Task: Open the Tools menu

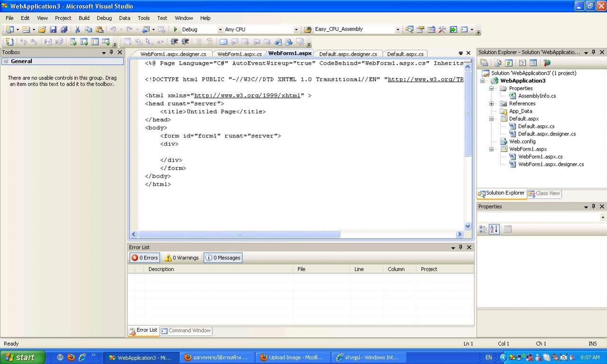Action: [x=144, y=18]
